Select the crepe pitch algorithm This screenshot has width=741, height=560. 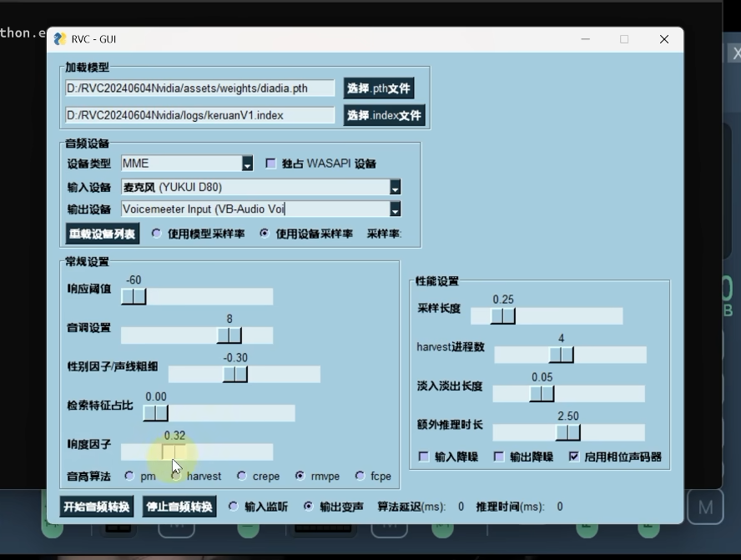[242, 476]
